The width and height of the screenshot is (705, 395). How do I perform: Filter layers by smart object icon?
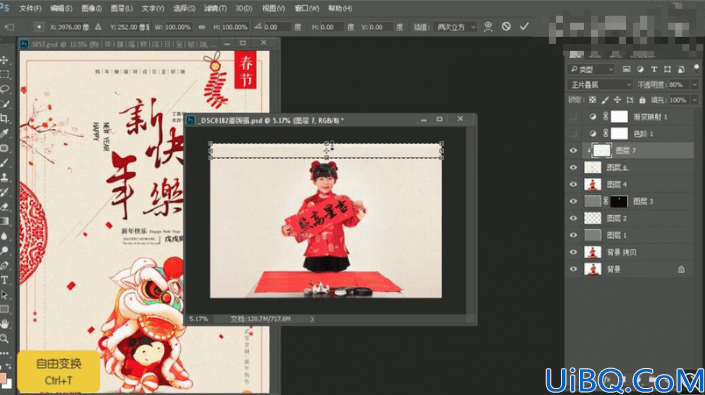pyautogui.click(x=682, y=69)
